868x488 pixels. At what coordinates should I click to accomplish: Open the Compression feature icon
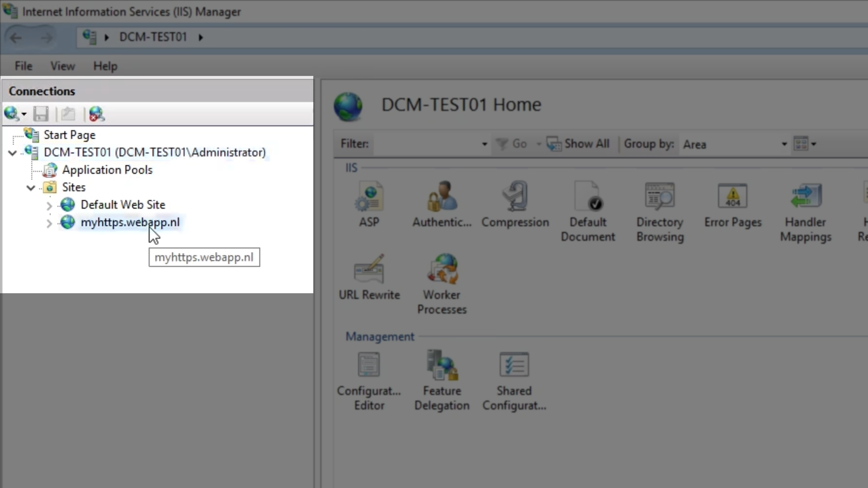click(515, 197)
